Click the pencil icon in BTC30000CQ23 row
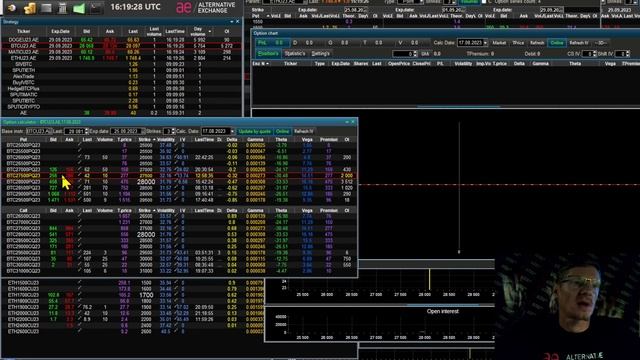640x360 pixels. pos(80,259)
